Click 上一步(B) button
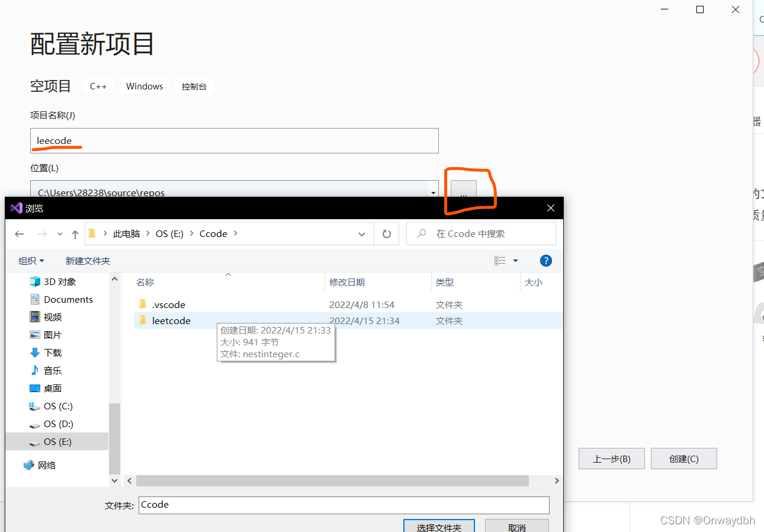764x532 pixels. 612,459
